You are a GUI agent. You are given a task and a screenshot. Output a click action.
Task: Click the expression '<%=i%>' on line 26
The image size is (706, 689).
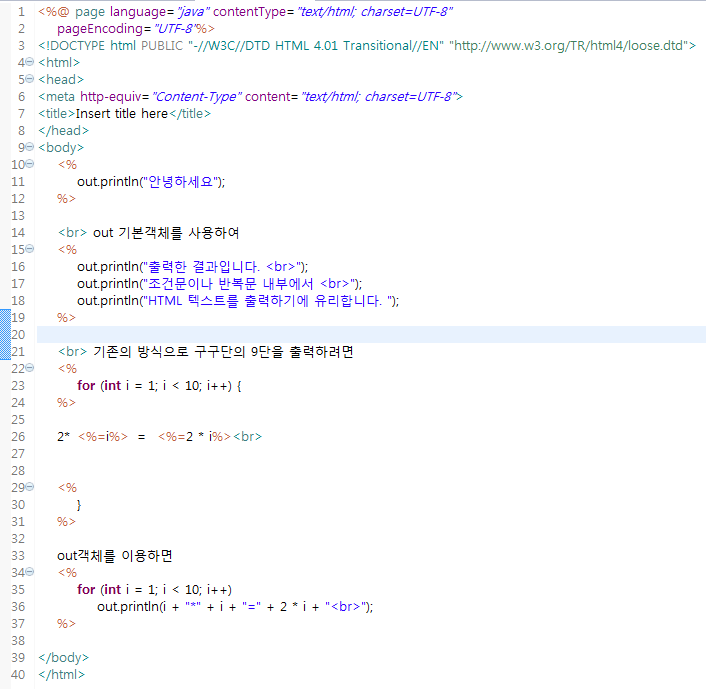click(103, 437)
